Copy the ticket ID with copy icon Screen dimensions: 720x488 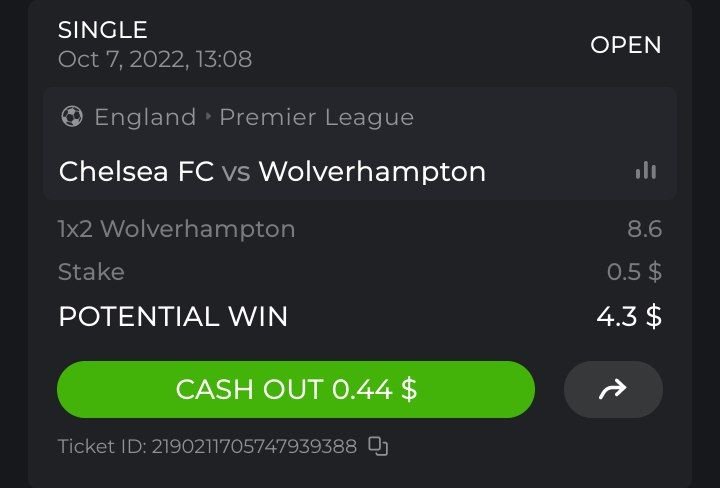tap(378, 446)
